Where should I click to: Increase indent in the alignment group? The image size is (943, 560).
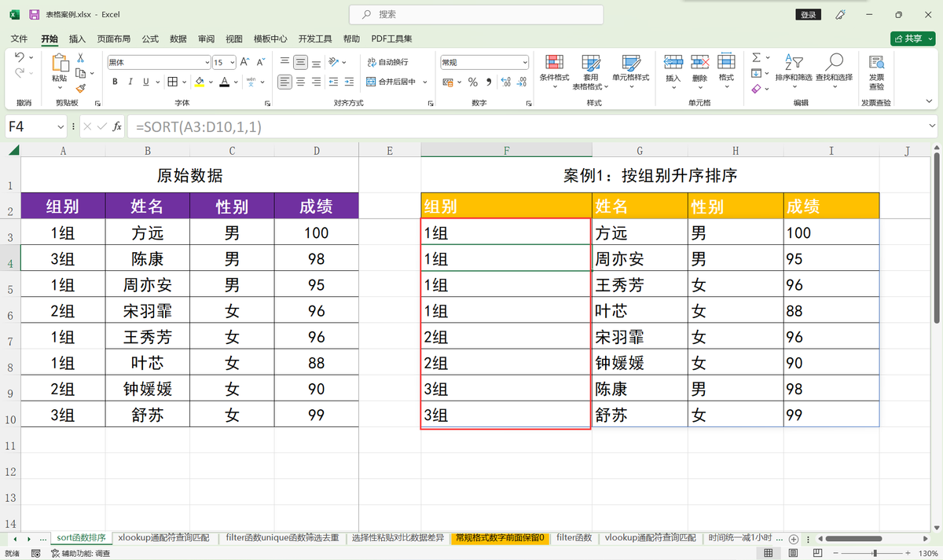(349, 82)
